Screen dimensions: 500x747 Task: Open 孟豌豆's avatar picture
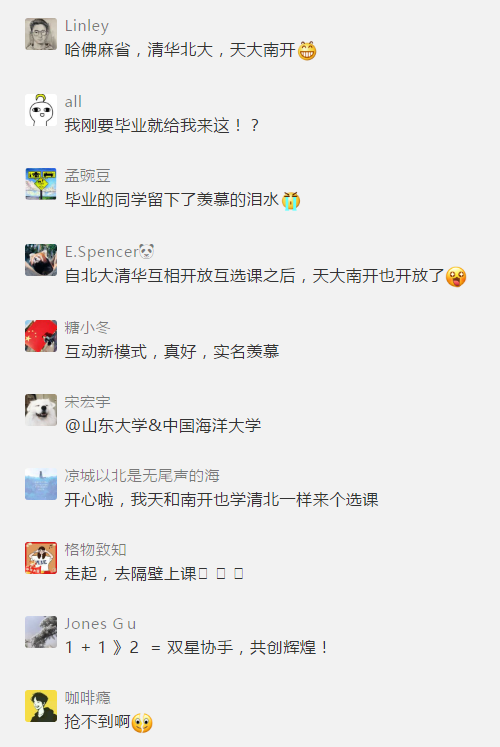coord(41,184)
